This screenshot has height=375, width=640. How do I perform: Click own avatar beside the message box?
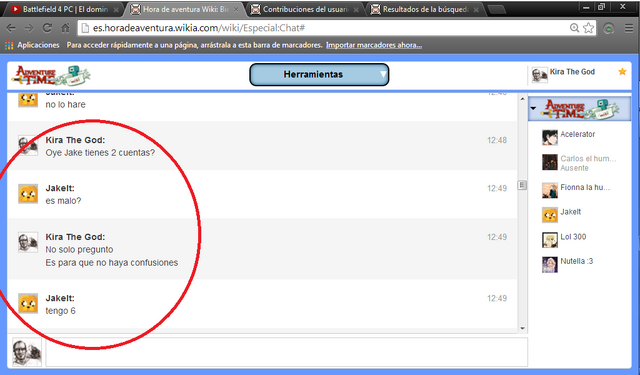27,352
